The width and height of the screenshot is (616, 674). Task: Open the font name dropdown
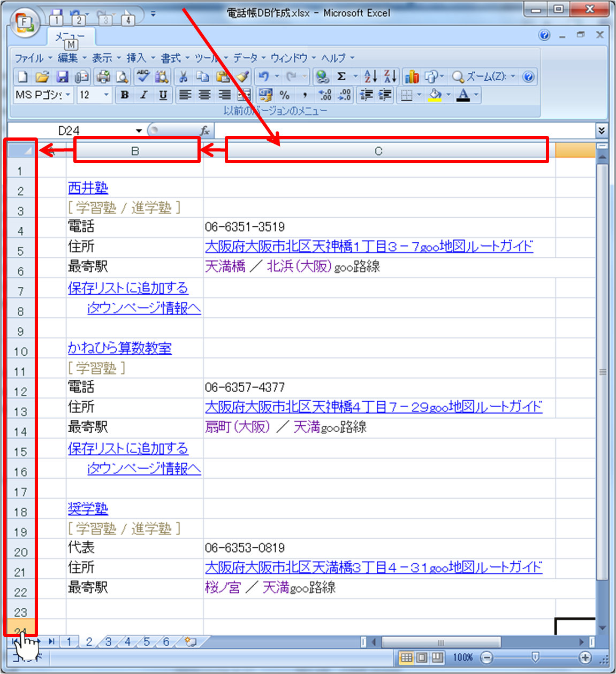68,95
